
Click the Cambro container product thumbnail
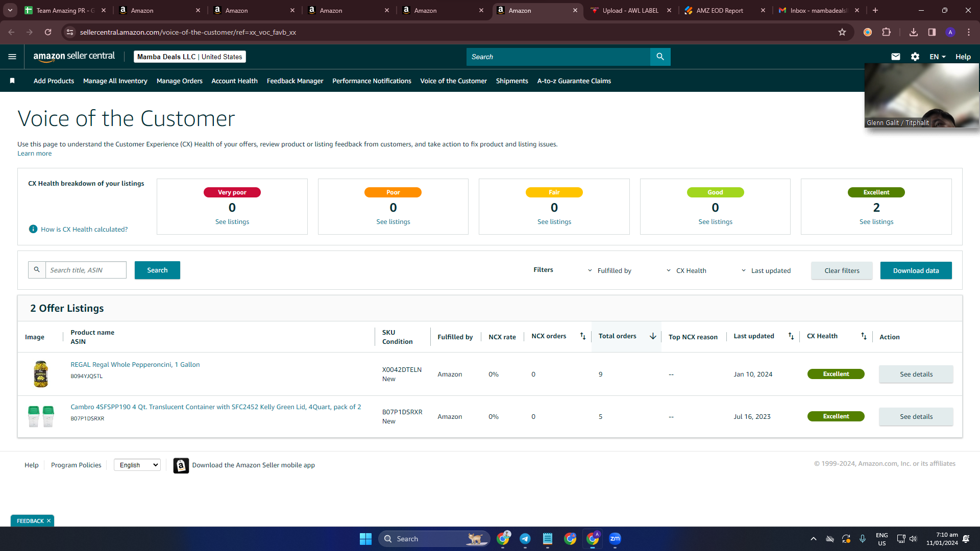click(x=41, y=416)
